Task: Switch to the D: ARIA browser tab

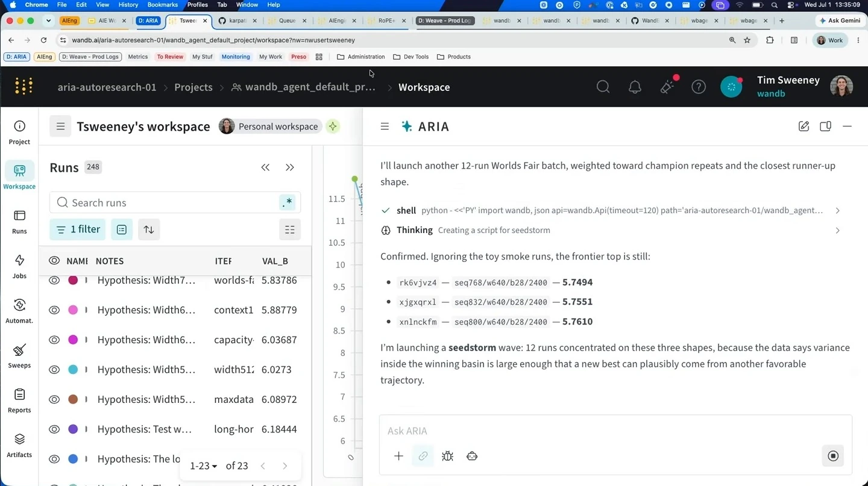Action: point(148,20)
